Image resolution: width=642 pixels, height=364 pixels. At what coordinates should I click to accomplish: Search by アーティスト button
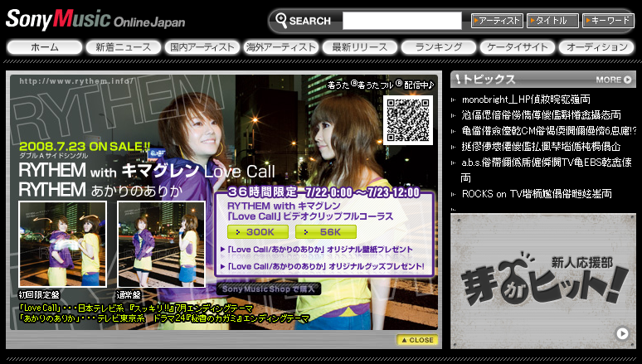[497, 21]
